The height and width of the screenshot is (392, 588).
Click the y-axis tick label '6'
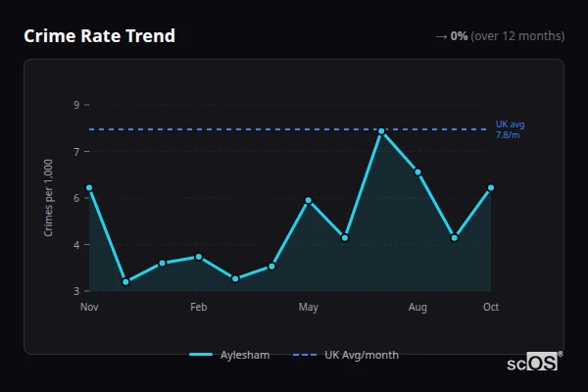pyautogui.click(x=76, y=198)
